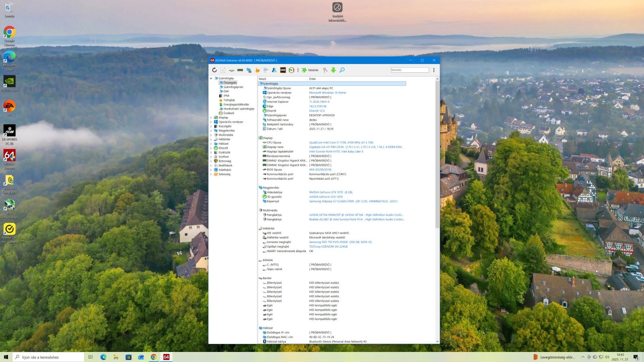
Task: Open the three-dot menu in AIDA64
Action: pyautogui.click(x=434, y=70)
